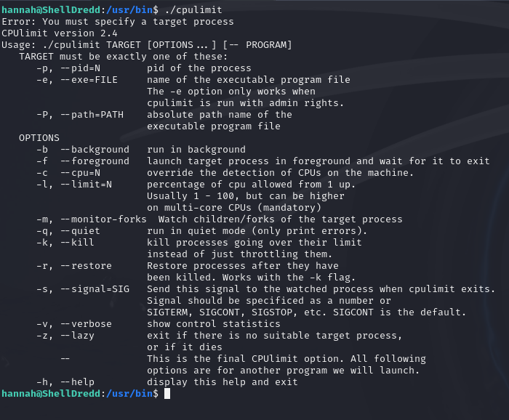Click the cursor block at the bottom prompt
The height and width of the screenshot is (420, 509).
point(167,393)
